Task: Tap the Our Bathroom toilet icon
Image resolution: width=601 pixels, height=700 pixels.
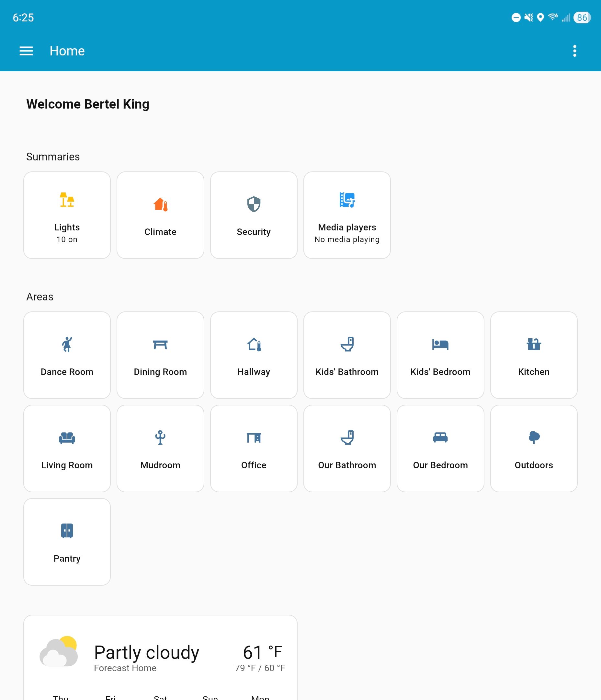Action: 347,437
